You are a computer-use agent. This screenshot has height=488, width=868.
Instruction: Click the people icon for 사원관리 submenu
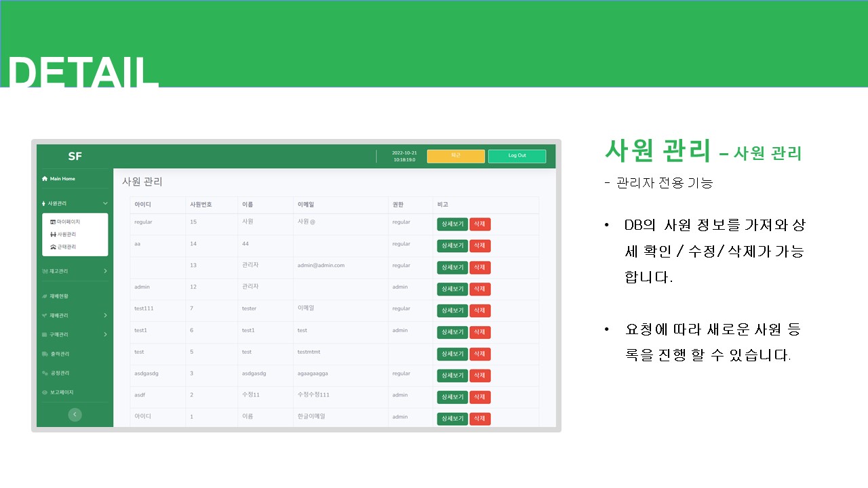53,235
